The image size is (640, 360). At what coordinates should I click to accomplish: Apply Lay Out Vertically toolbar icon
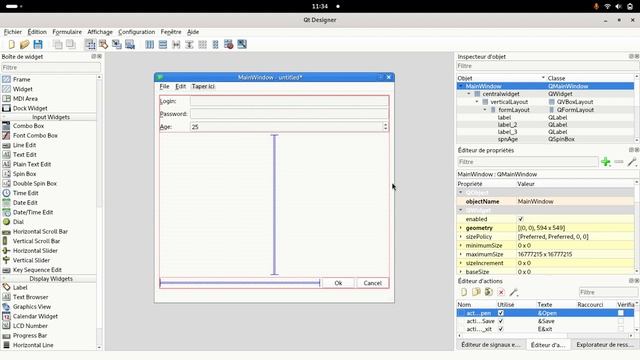click(x=163, y=44)
